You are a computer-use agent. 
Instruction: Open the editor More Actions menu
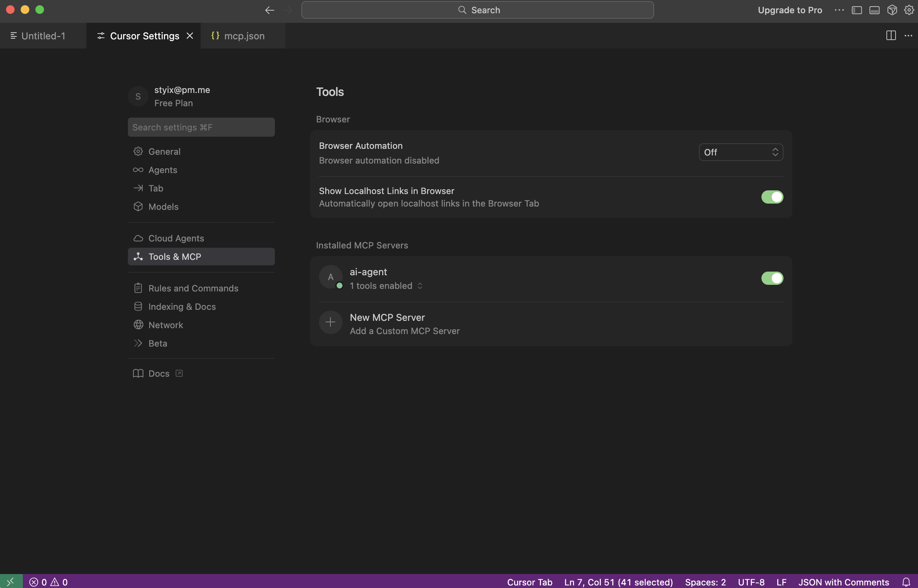[x=908, y=36]
